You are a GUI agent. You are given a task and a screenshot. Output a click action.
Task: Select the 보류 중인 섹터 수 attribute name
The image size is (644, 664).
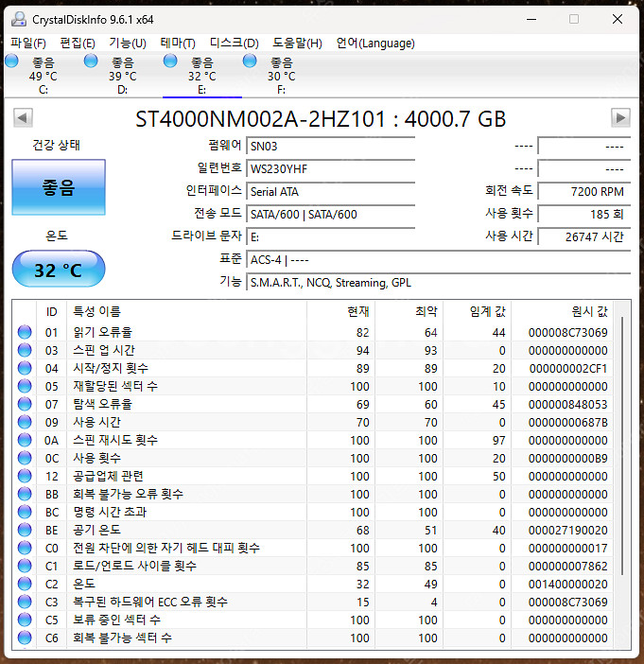point(116,620)
